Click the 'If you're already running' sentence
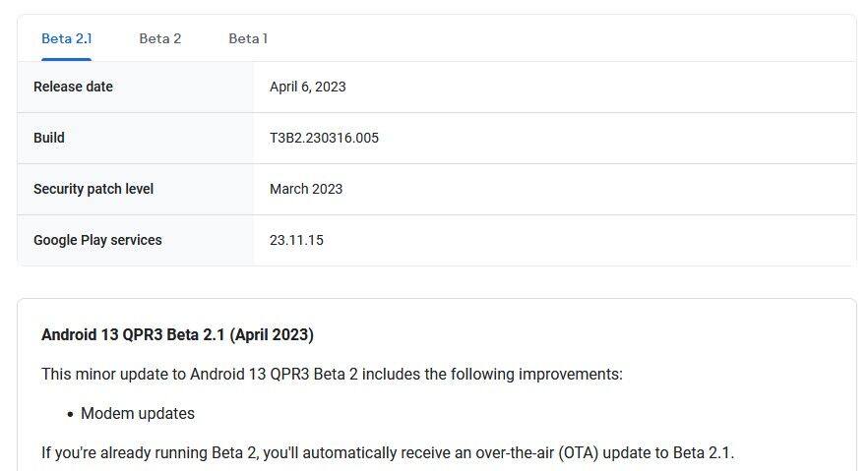This screenshot has height=471, width=868. tap(388, 452)
